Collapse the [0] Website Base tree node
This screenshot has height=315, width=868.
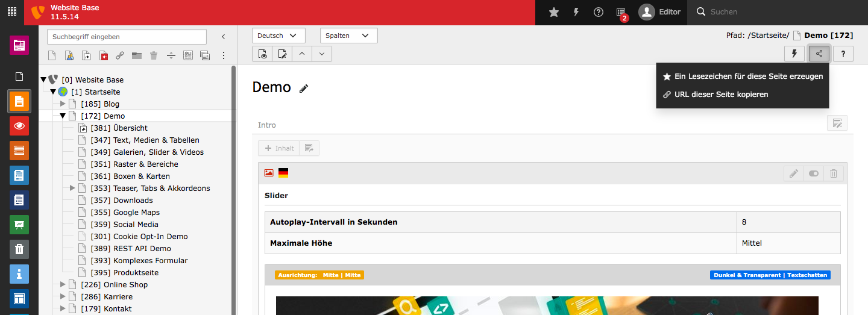43,80
